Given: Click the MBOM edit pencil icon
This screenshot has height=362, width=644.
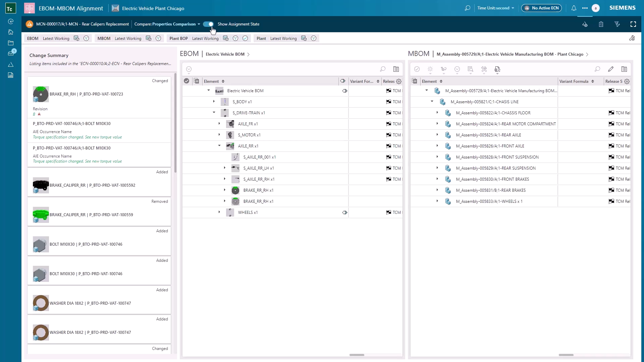Looking at the screenshot, I should (x=611, y=69).
